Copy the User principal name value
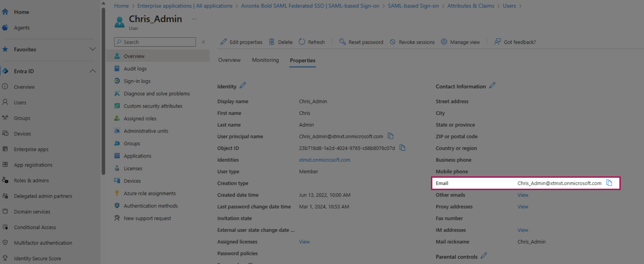Viewport: 644px width, 264px height. click(391, 136)
